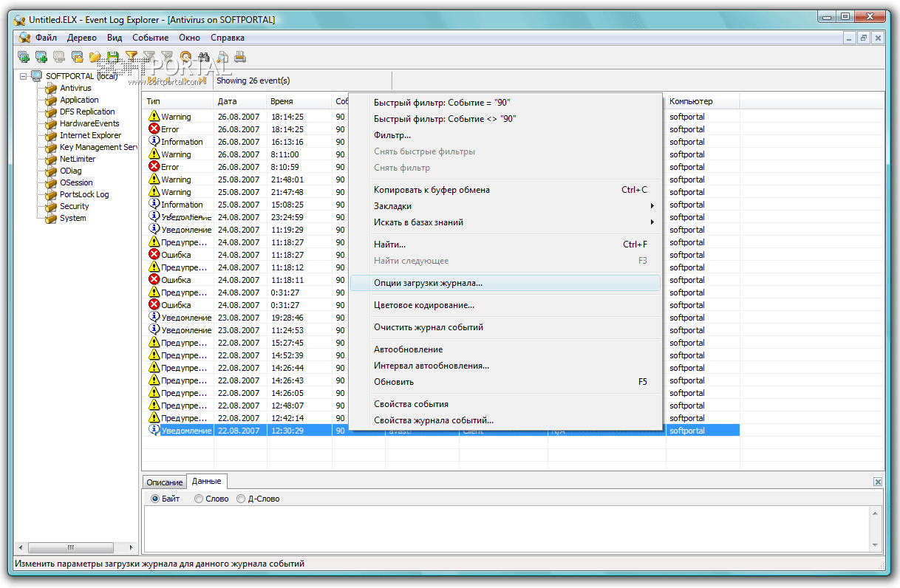
Task: Select Копировать в буфер обмена entry
Action: click(505, 190)
